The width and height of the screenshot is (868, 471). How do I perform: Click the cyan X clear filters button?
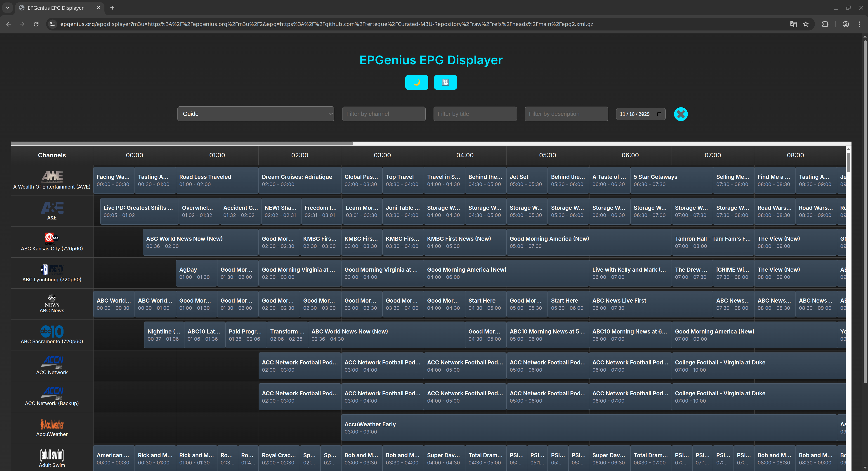(x=681, y=114)
